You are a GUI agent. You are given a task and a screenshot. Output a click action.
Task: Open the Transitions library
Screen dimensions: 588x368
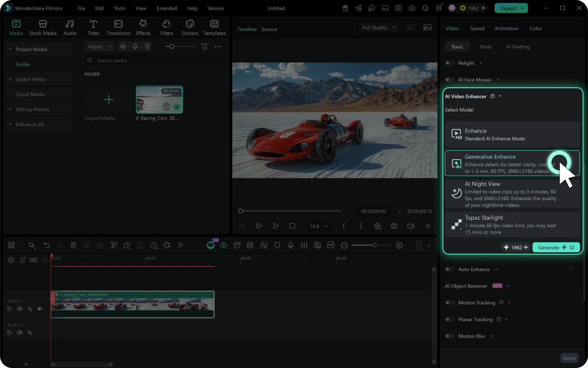pyautogui.click(x=118, y=28)
